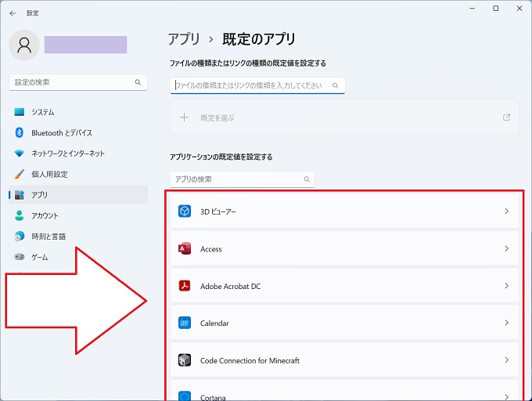532x401 pixels.
Task: Close the Settings window
Action: tap(519, 8)
